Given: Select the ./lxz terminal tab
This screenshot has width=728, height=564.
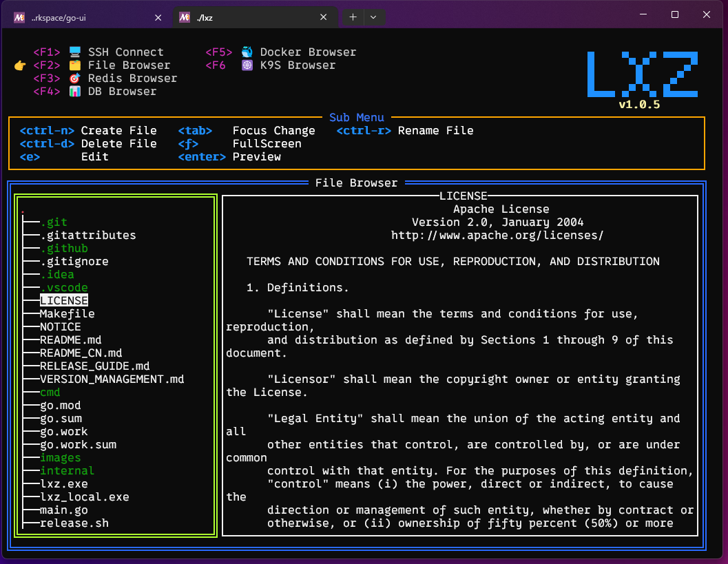Looking at the screenshot, I should [254, 18].
